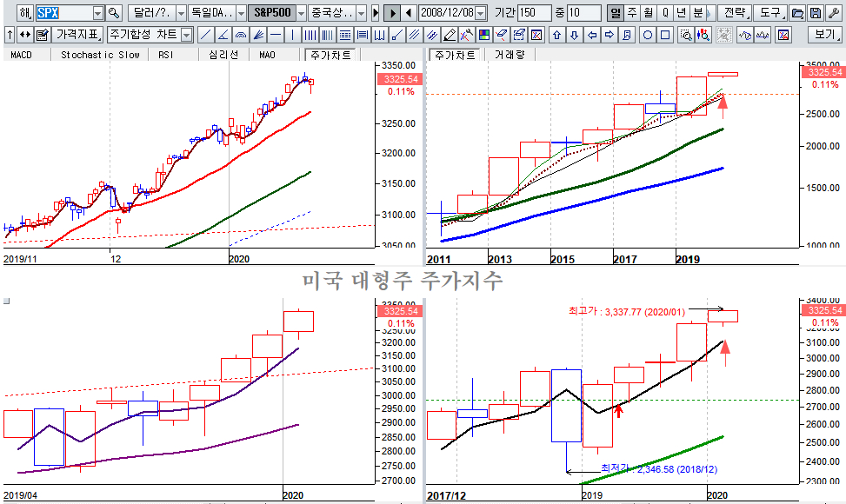Click the save chart floppy disk icon
This screenshot has width=846, height=504.
pos(815,13)
